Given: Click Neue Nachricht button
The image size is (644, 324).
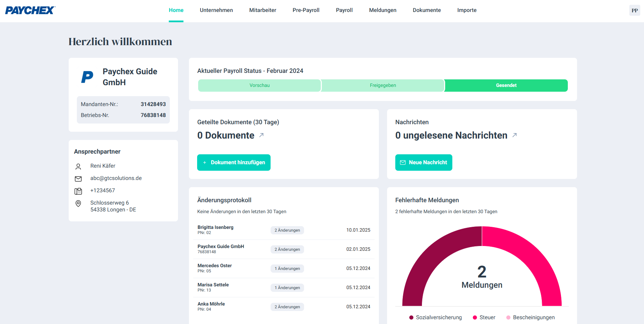Looking at the screenshot, I should (x=424, y=163).
